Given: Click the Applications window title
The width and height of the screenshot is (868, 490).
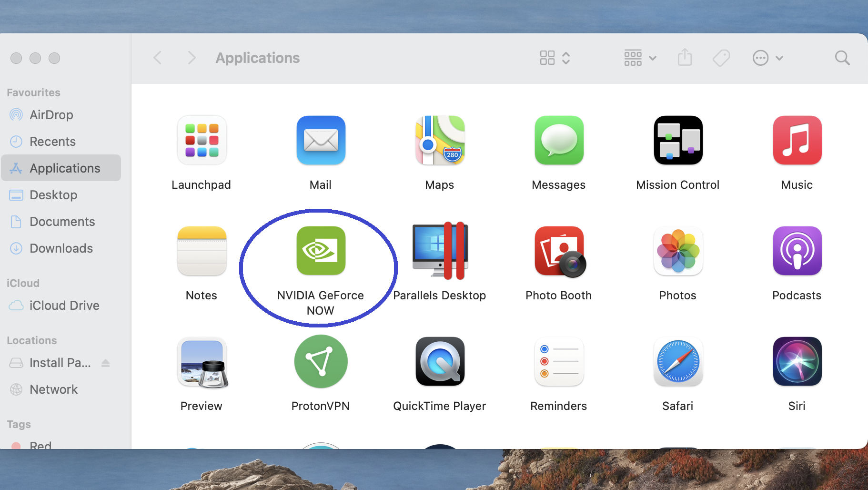Looking at the screenshot, I should click(x=258, y=58).
